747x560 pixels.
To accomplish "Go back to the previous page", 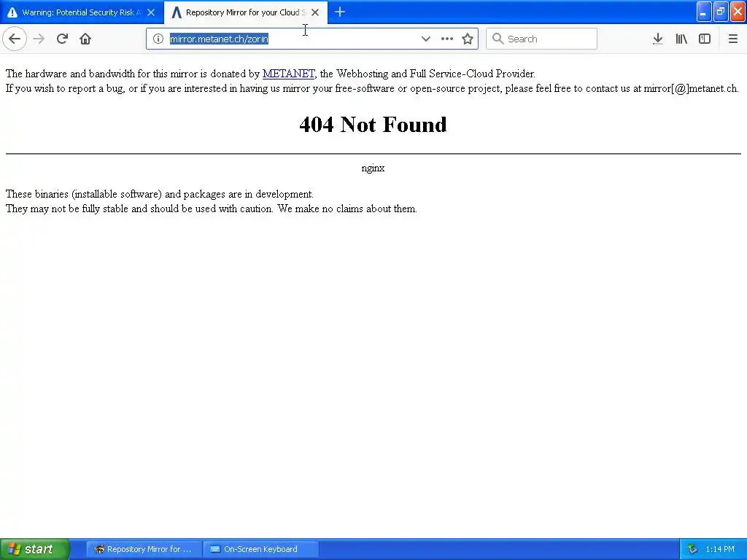I will [15, 39].
